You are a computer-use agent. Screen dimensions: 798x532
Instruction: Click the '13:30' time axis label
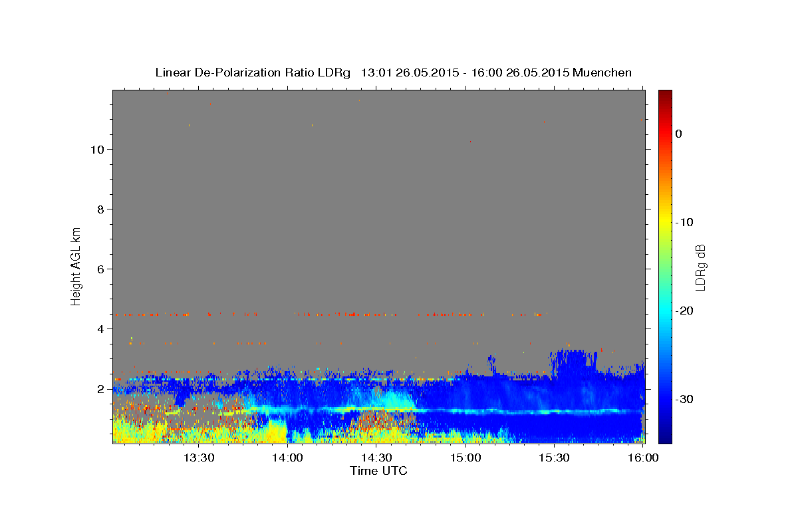pos(198,458)
